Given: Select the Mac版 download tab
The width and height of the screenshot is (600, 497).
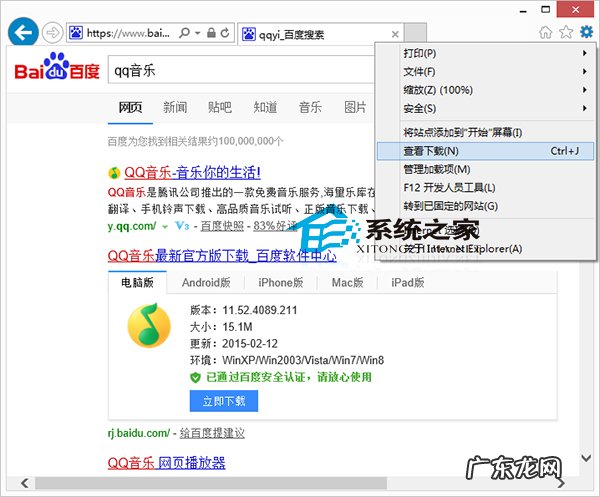Looking at the screenshot, I should 347,282.
